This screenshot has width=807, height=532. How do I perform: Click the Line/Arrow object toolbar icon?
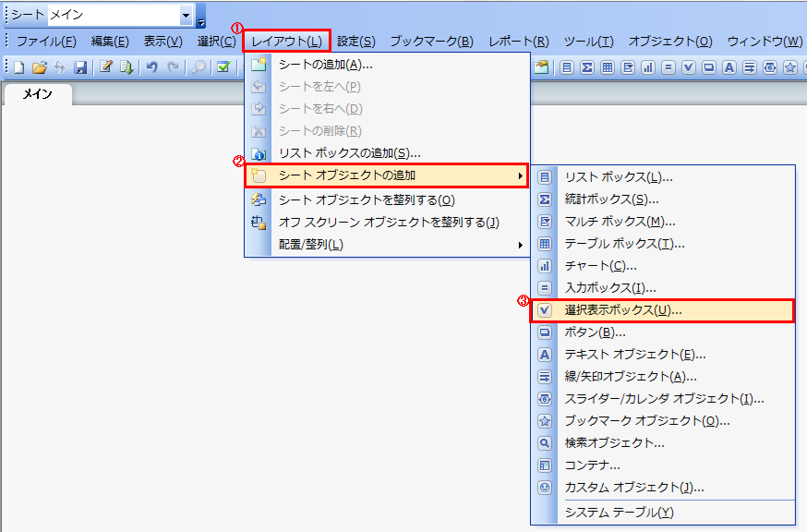click(750, 67)
